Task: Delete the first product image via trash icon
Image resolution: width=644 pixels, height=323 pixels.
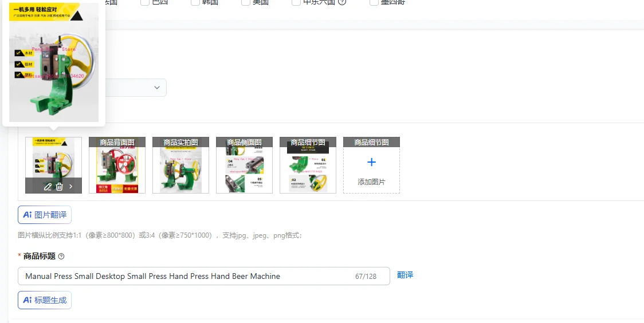Action: (x=59, y=187)
